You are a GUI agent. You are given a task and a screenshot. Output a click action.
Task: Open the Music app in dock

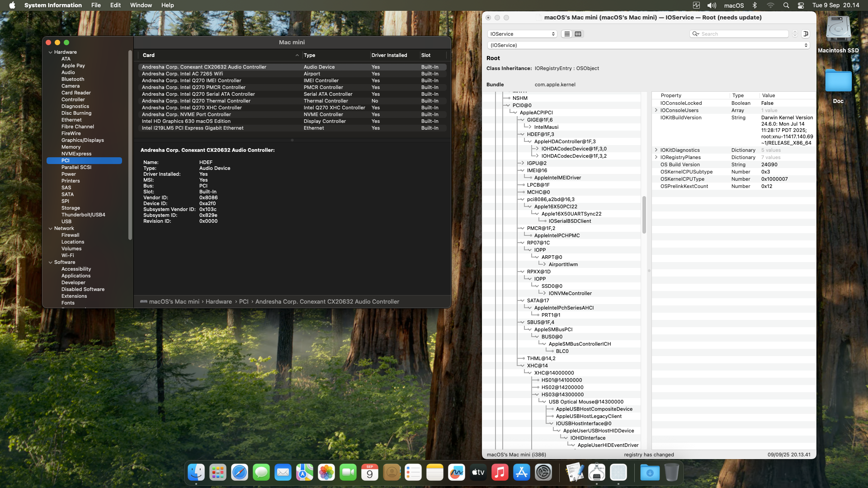point(500,473)
